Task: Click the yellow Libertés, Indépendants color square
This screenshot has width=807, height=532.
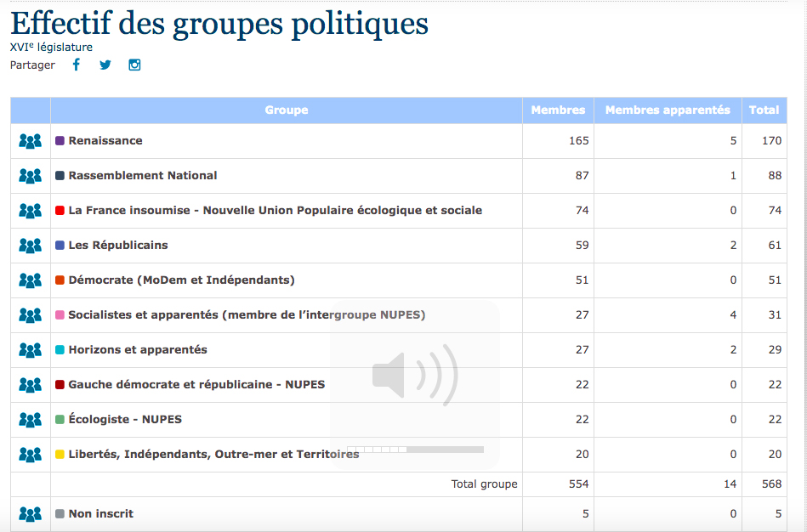Action: coord(60,454)
